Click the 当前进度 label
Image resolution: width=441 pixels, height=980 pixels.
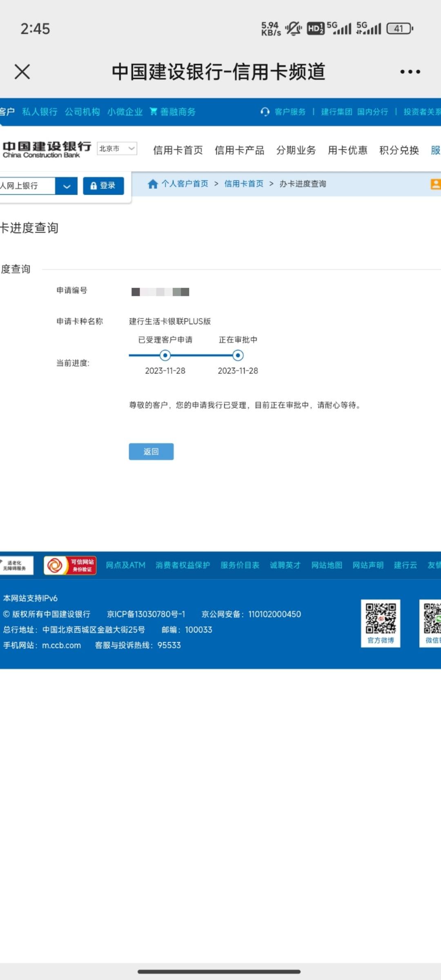click(x=73, y=363)
